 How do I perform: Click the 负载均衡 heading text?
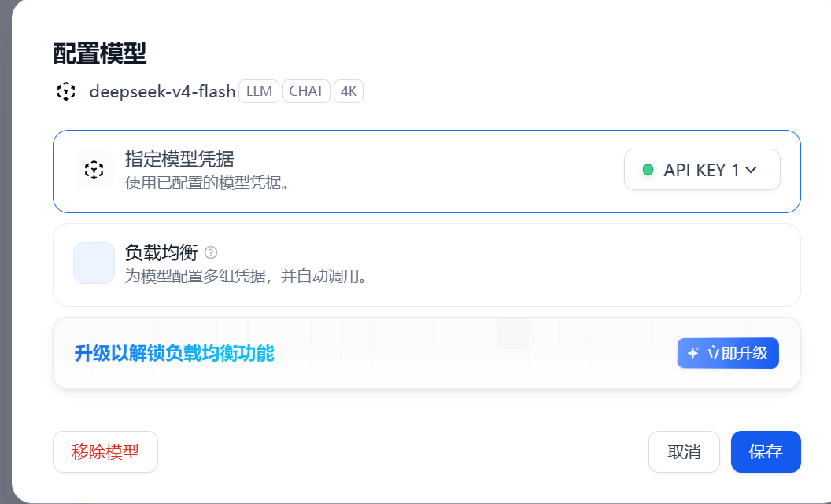pos(161,252)
